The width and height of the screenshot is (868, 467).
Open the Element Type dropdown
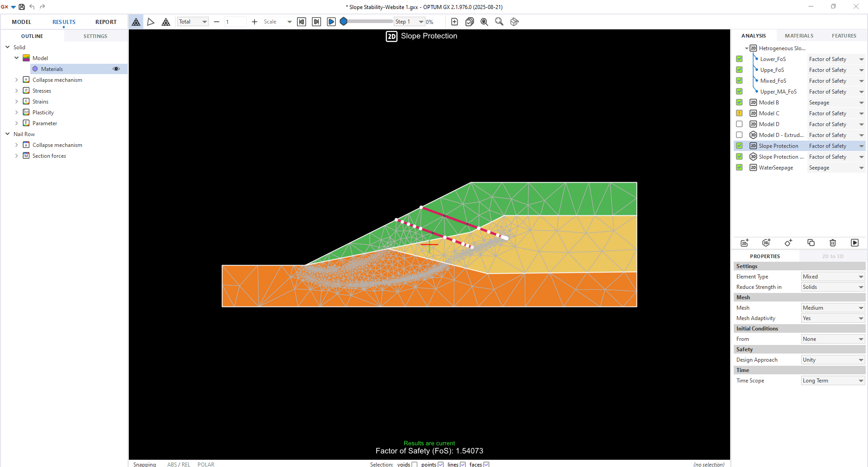[833, 277]
